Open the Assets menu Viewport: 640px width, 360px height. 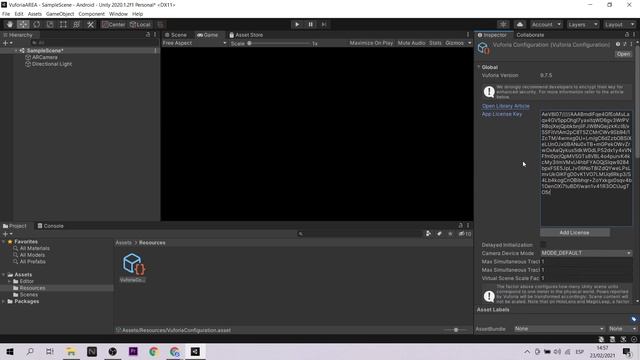point(35,14)
